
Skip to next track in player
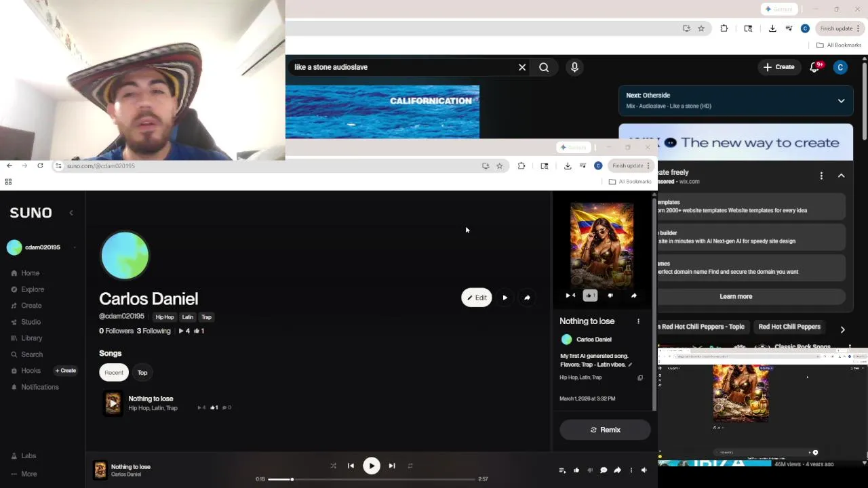(391, 466)
